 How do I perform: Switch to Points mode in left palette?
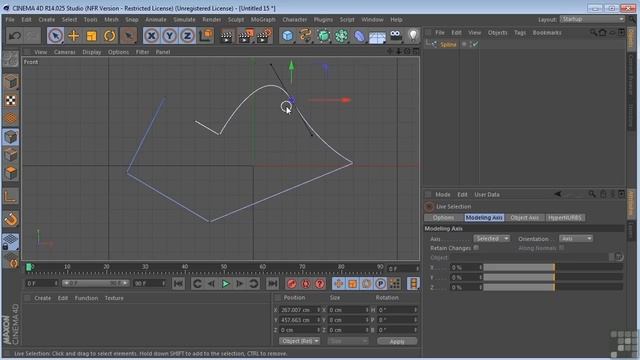11,137
